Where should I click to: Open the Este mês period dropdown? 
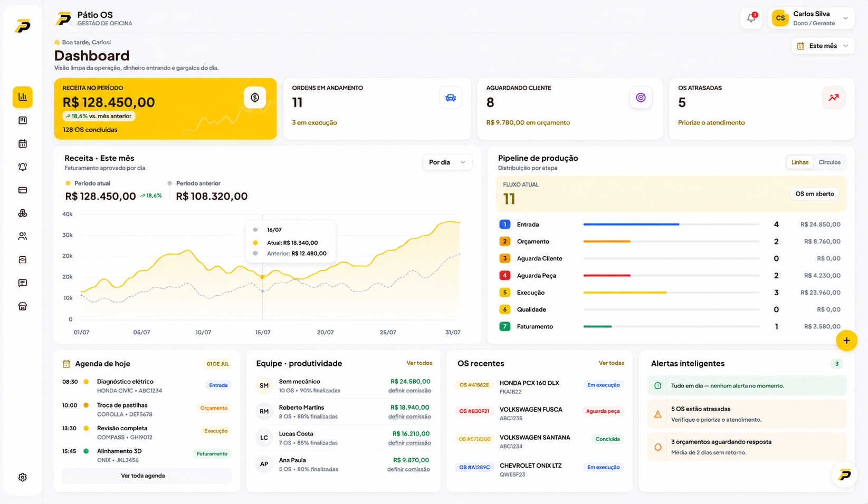click(823, 46)
